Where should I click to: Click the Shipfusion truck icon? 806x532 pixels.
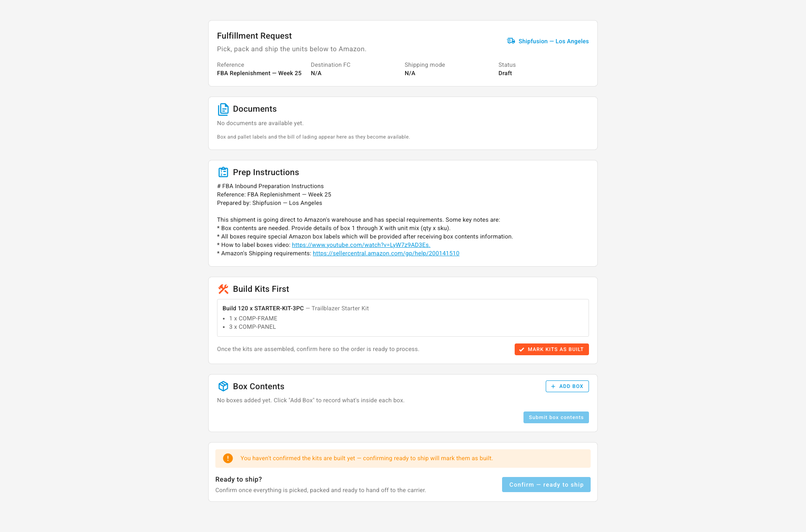pos(511,41)
